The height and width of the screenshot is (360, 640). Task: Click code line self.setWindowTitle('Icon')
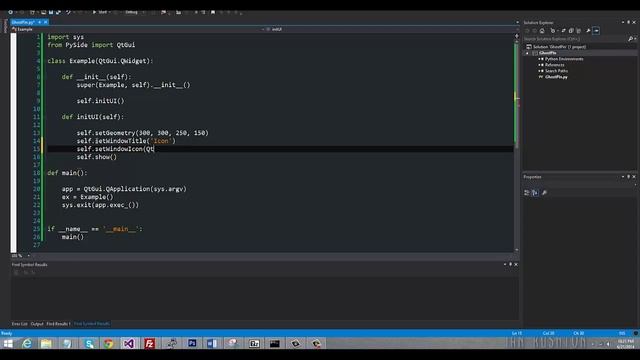(126, 141)
